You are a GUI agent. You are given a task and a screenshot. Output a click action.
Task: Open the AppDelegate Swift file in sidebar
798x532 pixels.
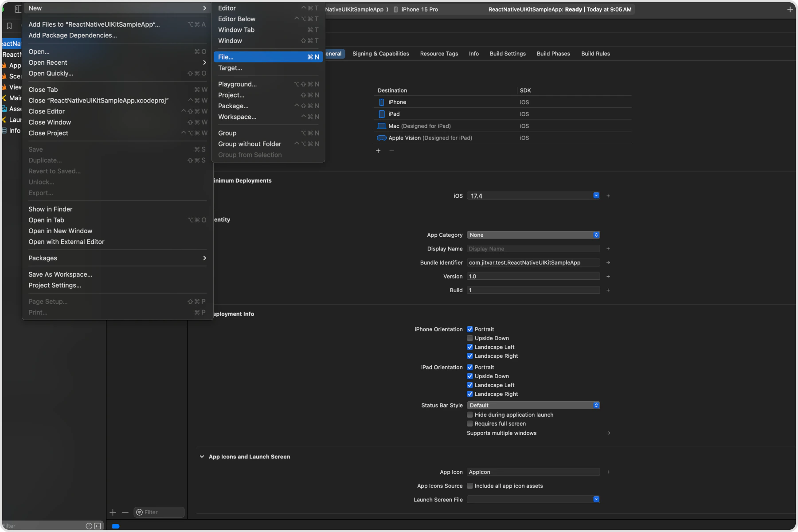click(14, 65)
